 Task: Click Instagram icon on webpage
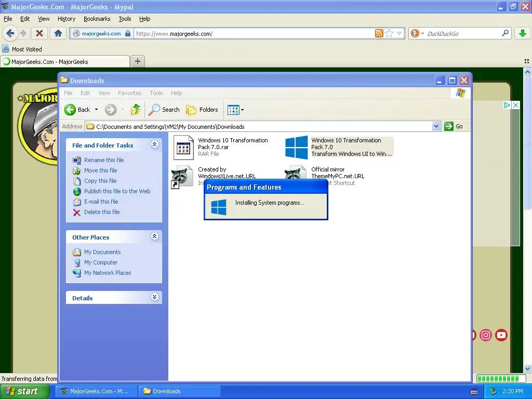pos(486,335)
